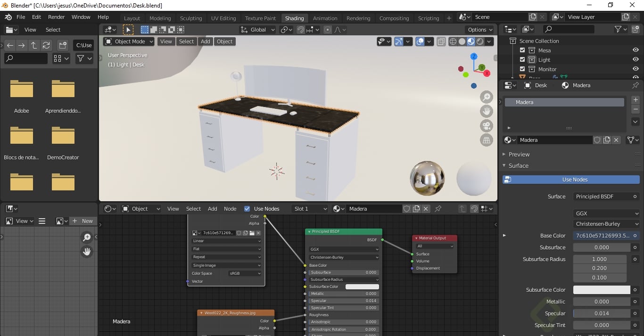The width and height of the screenshot is (644, 336).
Task: Select the camera view icon in the viewport sidebar
Action: pos(486,125)
